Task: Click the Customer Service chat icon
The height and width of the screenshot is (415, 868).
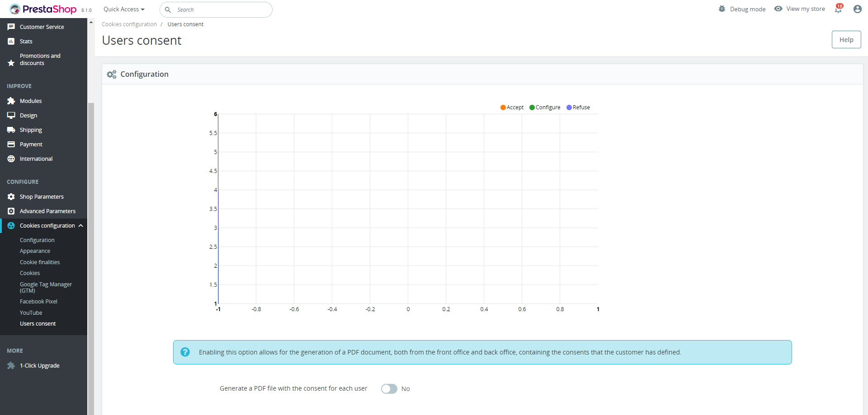Action: pyautogui.click(x=11, y=27)
